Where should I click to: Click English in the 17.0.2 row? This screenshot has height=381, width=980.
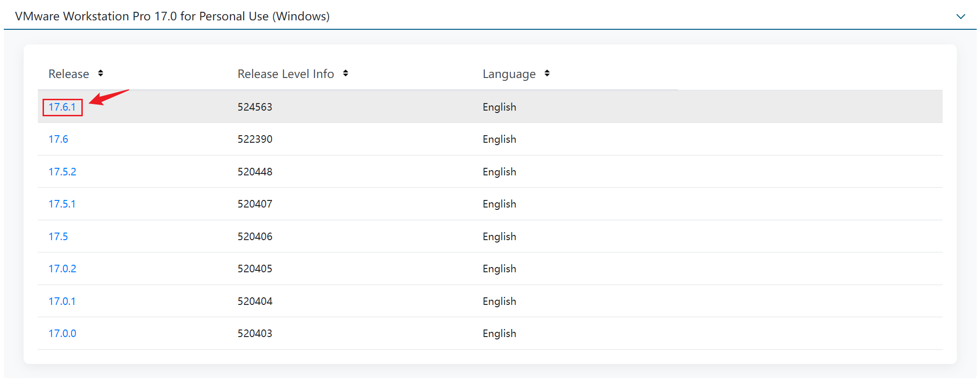click(499, 269)
